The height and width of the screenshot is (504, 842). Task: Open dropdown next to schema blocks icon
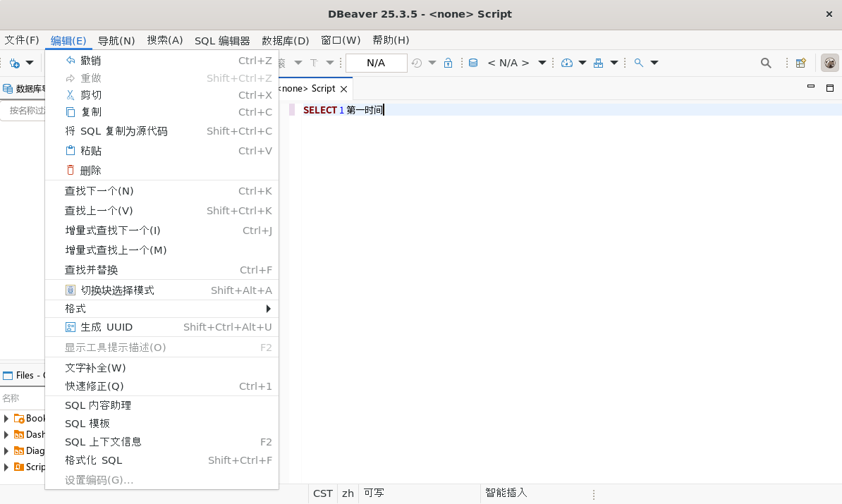[x=614, y=63]
